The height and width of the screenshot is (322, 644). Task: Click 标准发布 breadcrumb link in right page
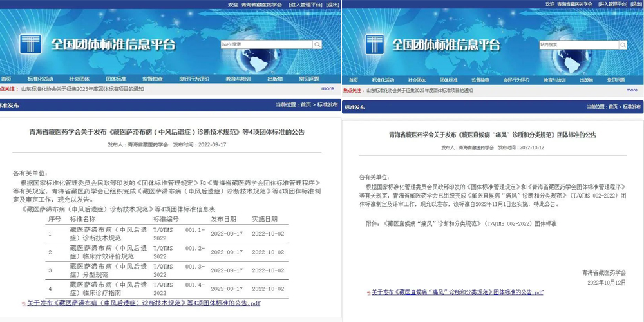pos(632,107)
